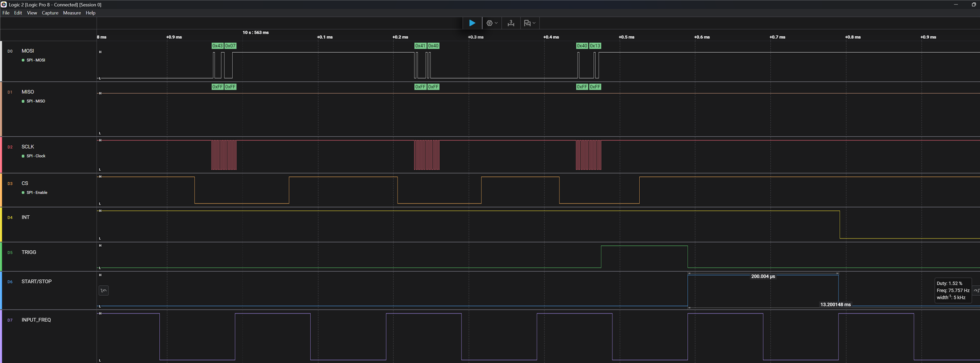
Task: Click the 0x13 decoded MOSI bubble
Action: tap(595, 46)
